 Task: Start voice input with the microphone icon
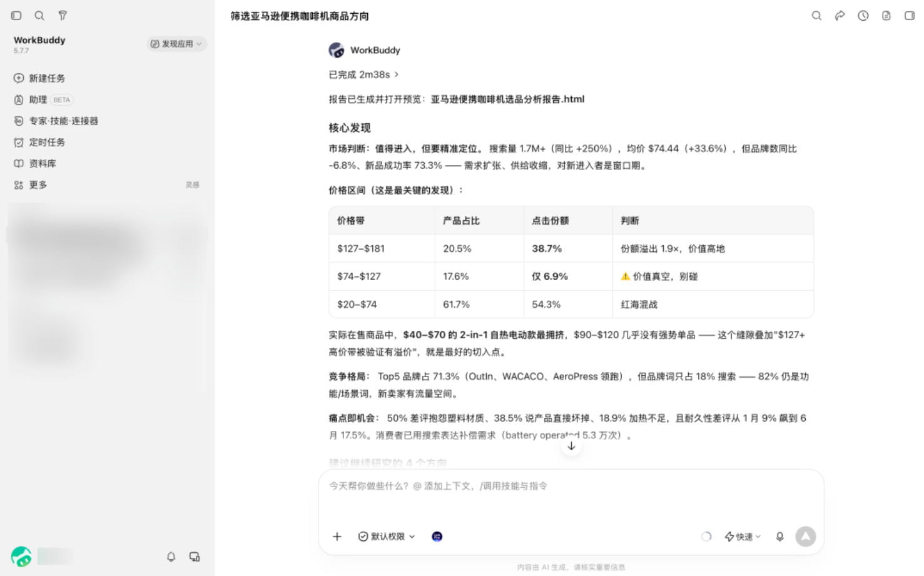tap(779, 537)
